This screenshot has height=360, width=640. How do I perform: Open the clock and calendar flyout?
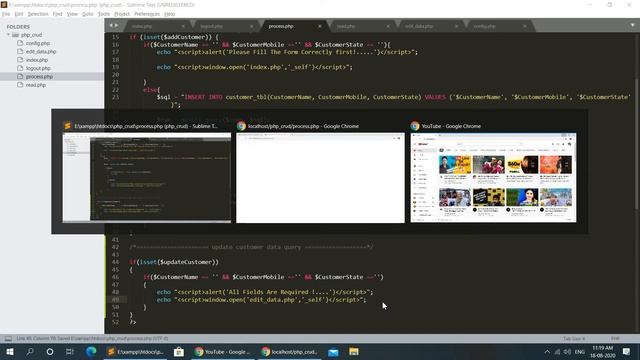tap(602, 351)
